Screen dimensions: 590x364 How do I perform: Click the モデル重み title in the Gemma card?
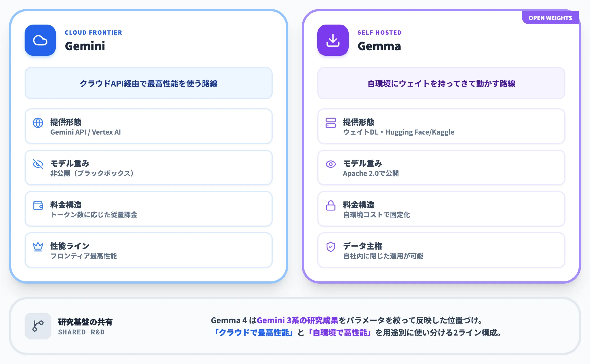[x=363, y=163]
